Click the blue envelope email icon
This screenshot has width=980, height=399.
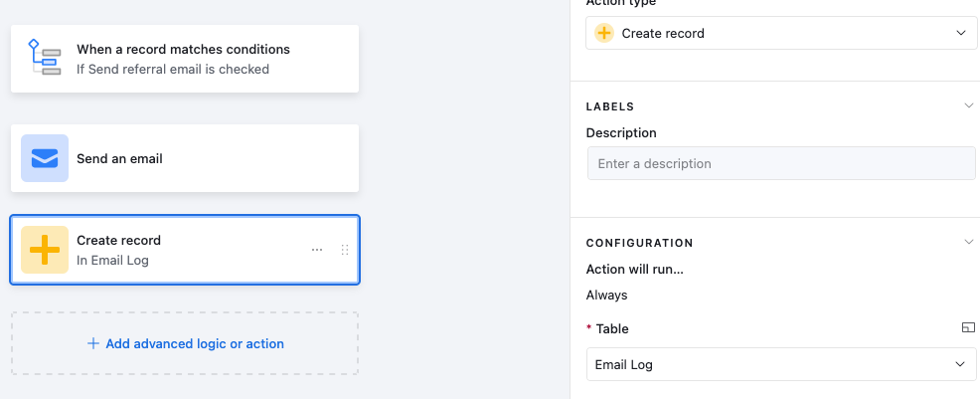(x=45, y=158)
